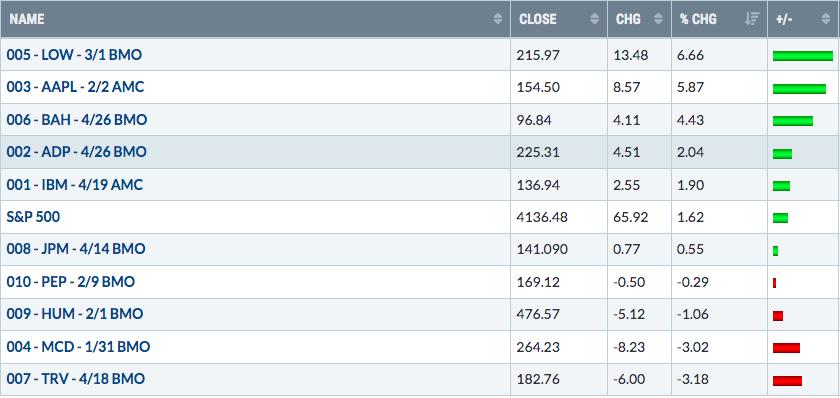Sort by NAME column sort arrows
The width and height of the screenshot is (840, 398).
[x=498, y=19]
